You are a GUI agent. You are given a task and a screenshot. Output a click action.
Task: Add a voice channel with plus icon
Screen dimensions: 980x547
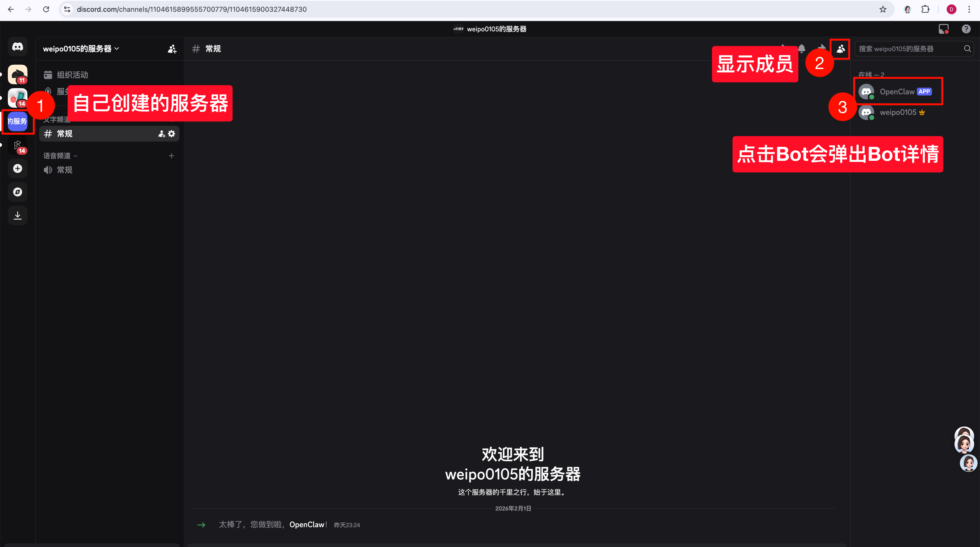point(171,156)
